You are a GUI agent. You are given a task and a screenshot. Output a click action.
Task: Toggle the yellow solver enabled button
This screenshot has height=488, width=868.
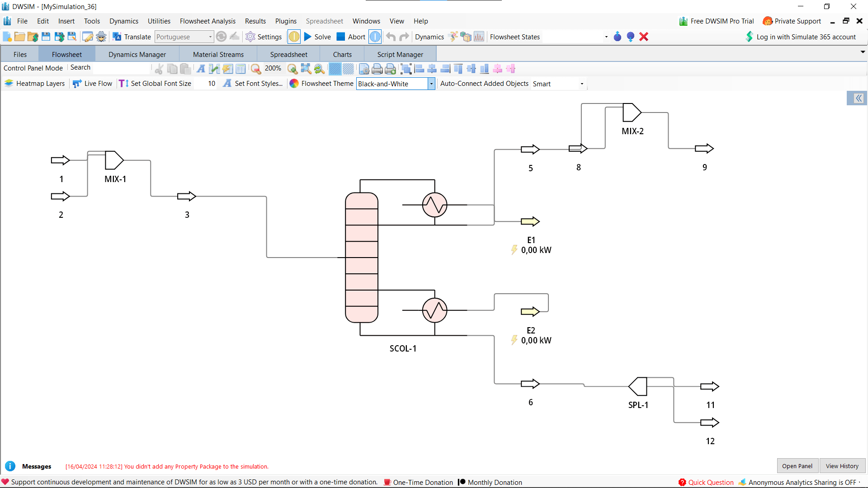click(x=294, y=37)
